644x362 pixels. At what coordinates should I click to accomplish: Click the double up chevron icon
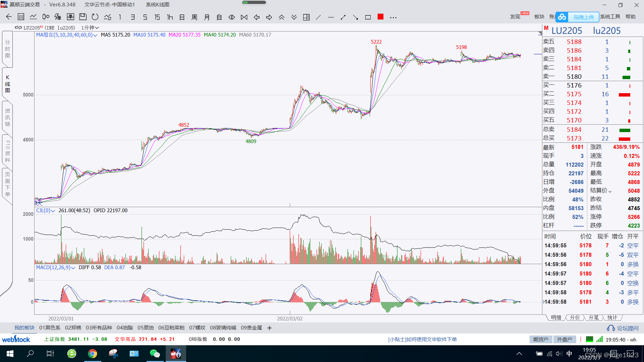point(281,17)
